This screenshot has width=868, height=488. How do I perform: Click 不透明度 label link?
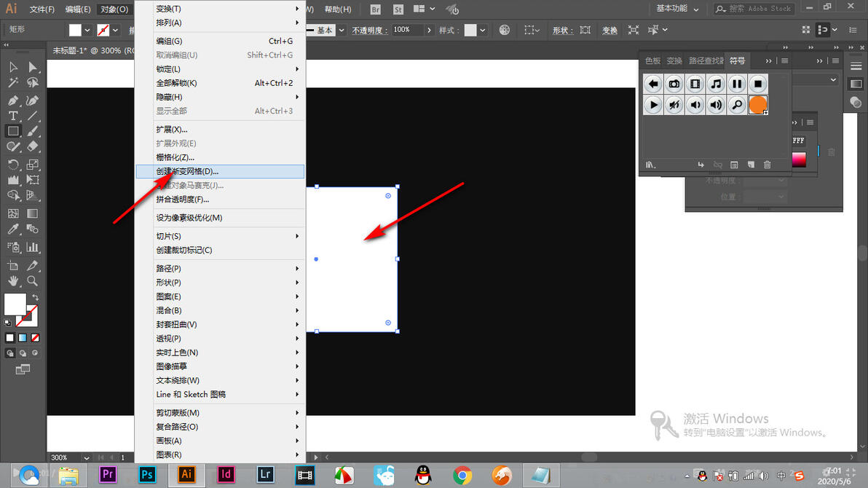click(369, 31)
